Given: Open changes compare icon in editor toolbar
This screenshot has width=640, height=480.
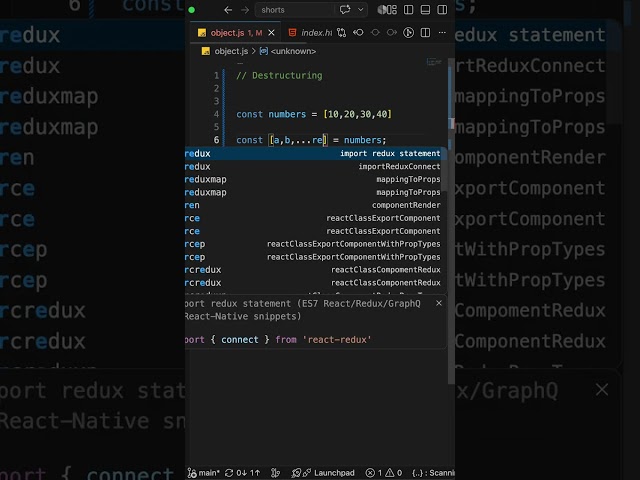Looking at the screenshot, I should click(x=342, y=33).
